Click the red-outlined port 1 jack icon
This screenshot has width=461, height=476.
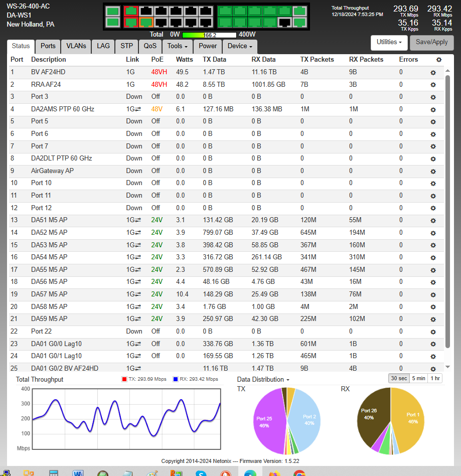pyautogui.click(x=131, y=11)
